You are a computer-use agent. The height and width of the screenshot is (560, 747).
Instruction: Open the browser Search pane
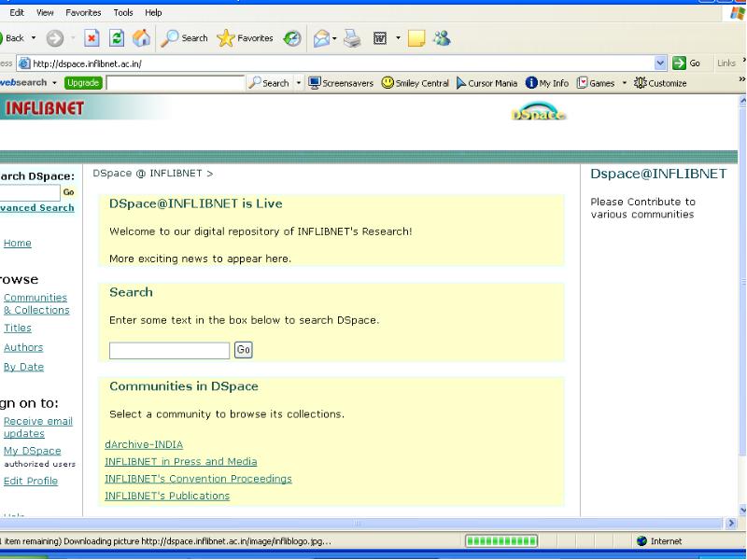184,38
